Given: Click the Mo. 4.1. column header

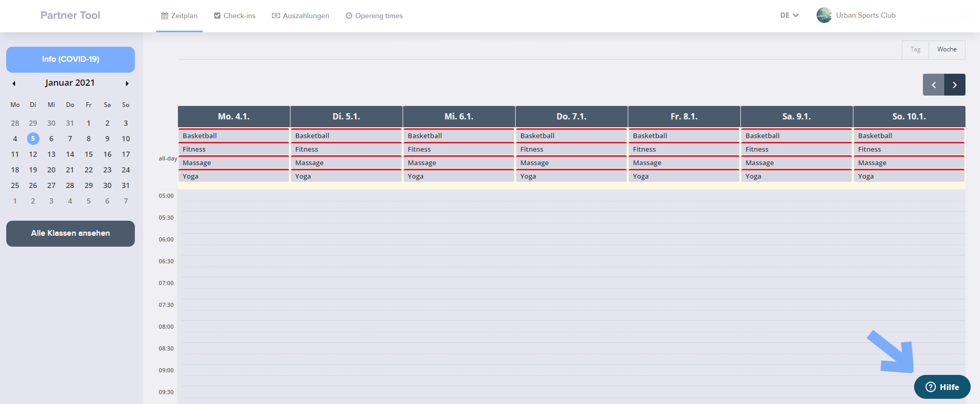Looking at the screenshot, I should (x=234, y=116).
